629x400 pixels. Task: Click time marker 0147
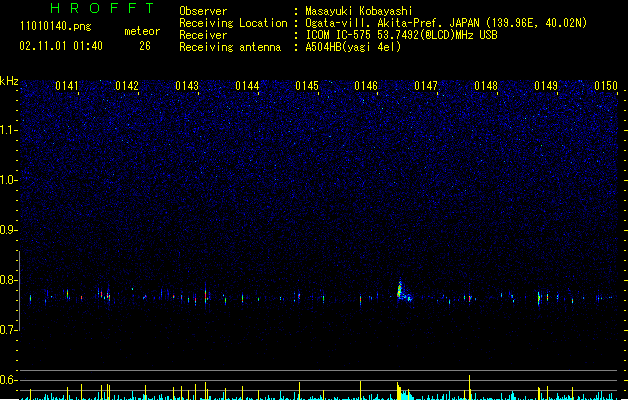[x=426, y=86]
